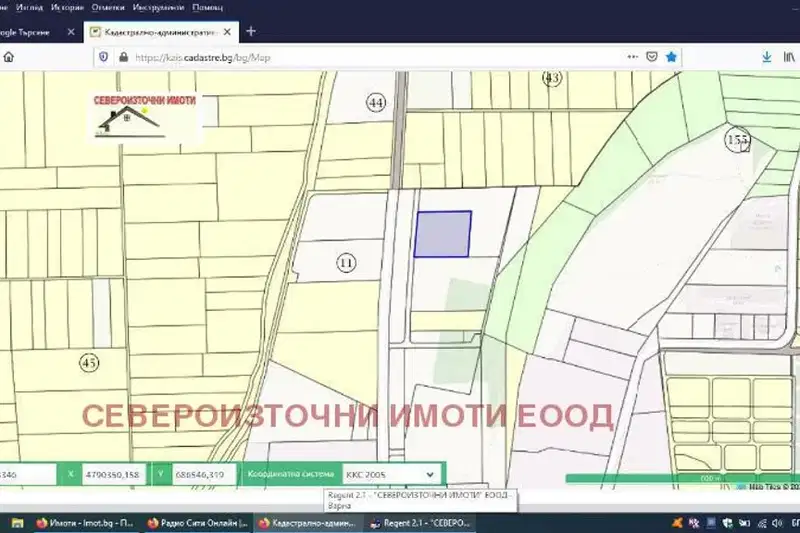Save page to Pocket icon
800x533 pixels.
pyautogui.click(x=652, y=57)
